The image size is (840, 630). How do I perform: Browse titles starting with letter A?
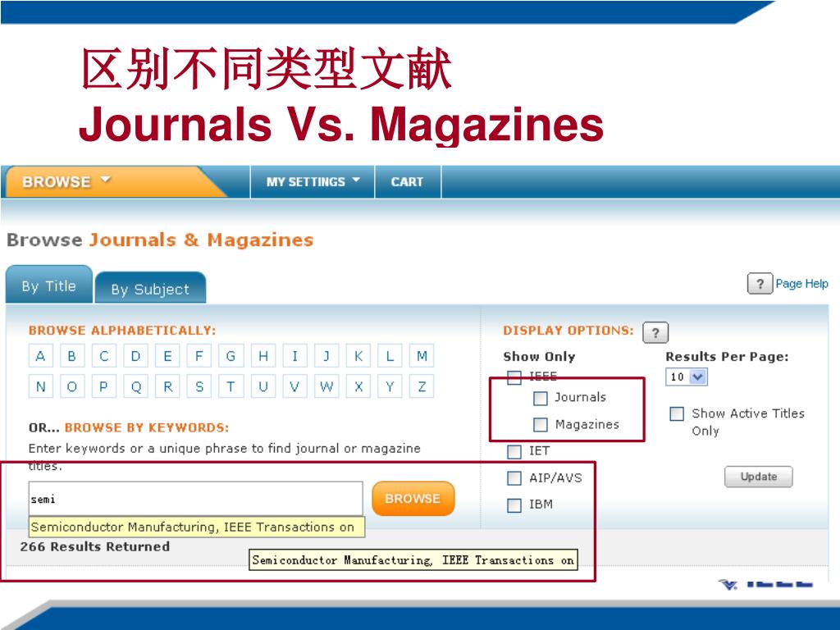pos(40,356)
